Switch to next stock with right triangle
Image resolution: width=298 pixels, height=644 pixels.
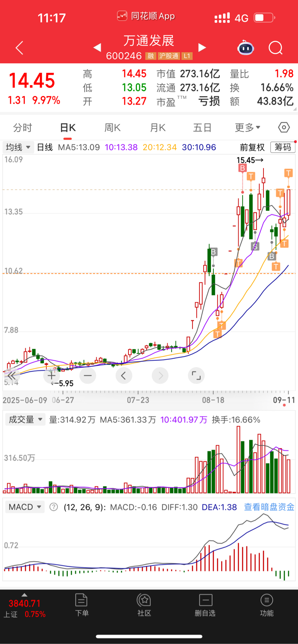[x=202, y=47]
